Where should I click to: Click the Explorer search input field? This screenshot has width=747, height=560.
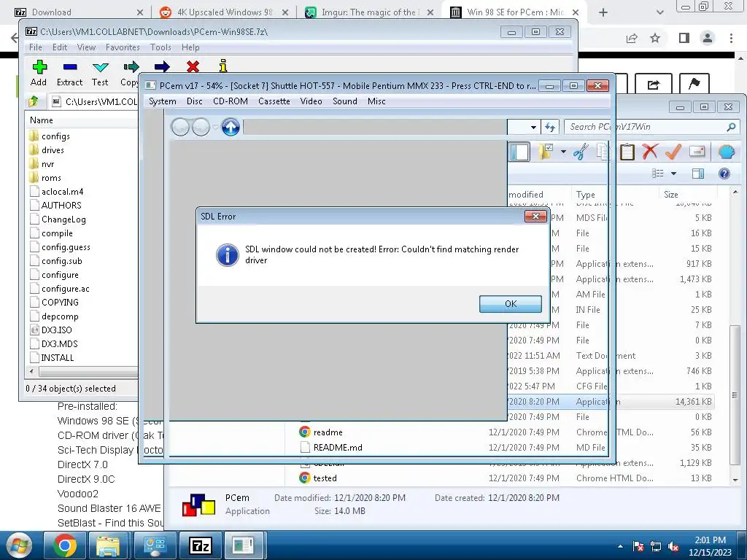[x=646, y=127]
